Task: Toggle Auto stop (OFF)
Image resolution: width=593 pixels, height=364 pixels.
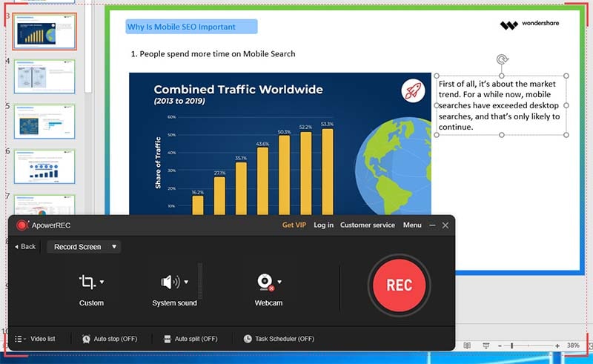Action: tap(116, 339)
